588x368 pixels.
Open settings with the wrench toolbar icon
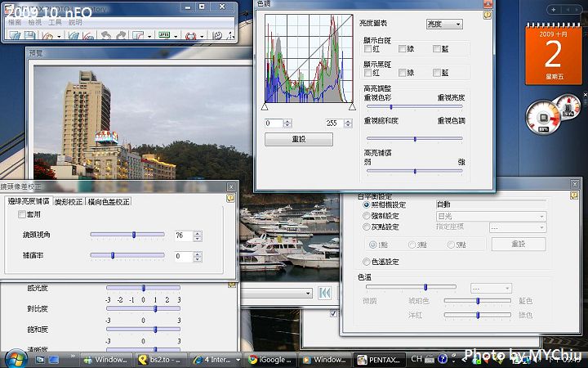point(217,36)
